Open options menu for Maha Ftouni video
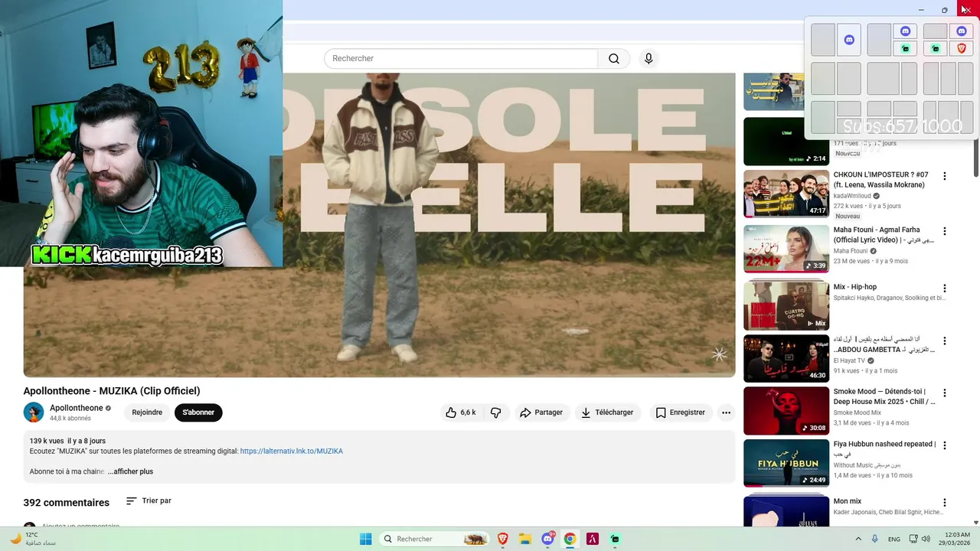This screenshot has width=980, height=551. point(945,231)
